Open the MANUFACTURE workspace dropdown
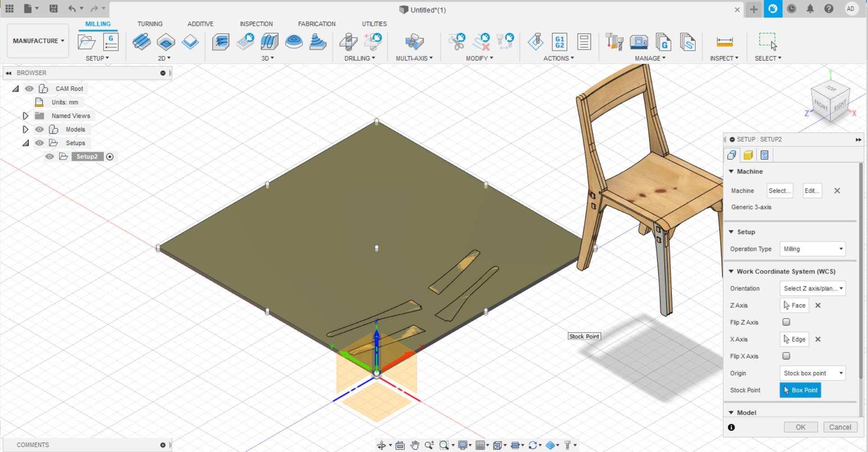This screenshot has height=452, width=868. pos(38,41)
